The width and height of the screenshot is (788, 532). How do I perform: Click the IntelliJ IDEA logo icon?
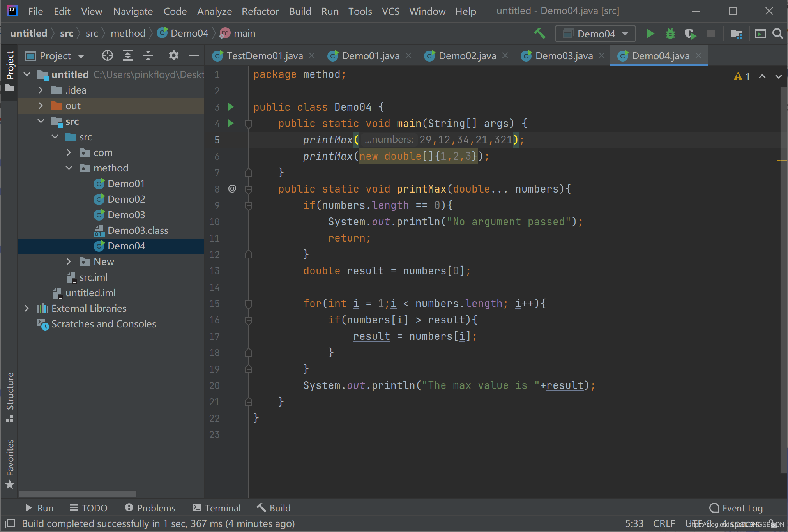coord(12,11)
